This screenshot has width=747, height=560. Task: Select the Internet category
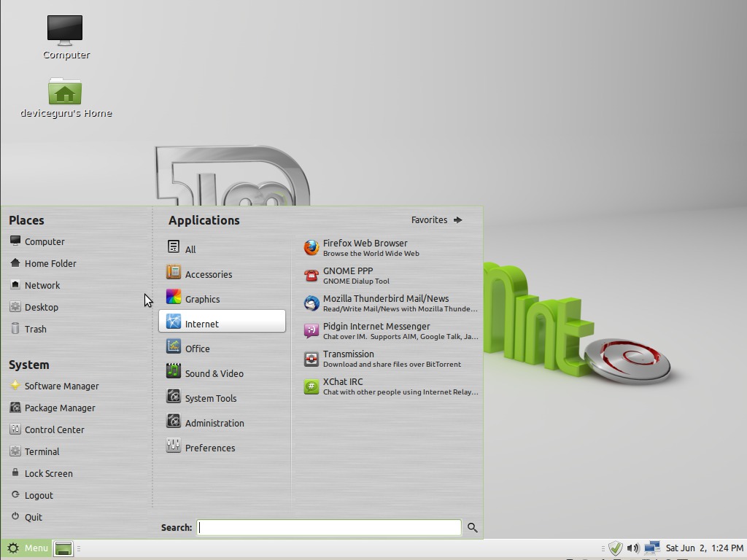222,321
